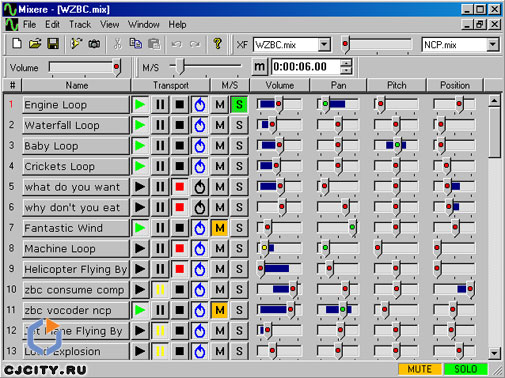
Task: Click the Engine Loop volume slider
Action: (279, 105)
